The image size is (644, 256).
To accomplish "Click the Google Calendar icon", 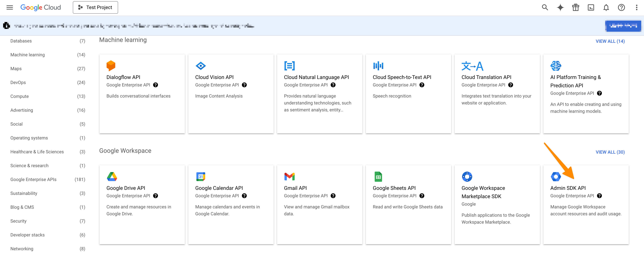I will coord(200,176).
